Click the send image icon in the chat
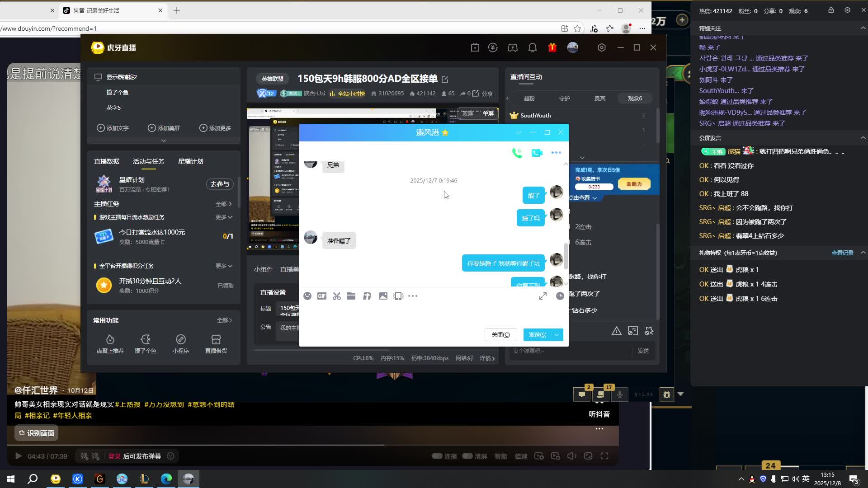The height and width of the screenshot is (488, 868). 383,296
